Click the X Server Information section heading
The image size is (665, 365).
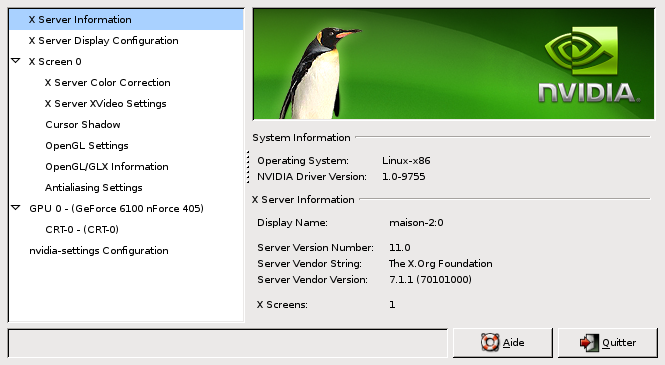[x=303, y=200]
